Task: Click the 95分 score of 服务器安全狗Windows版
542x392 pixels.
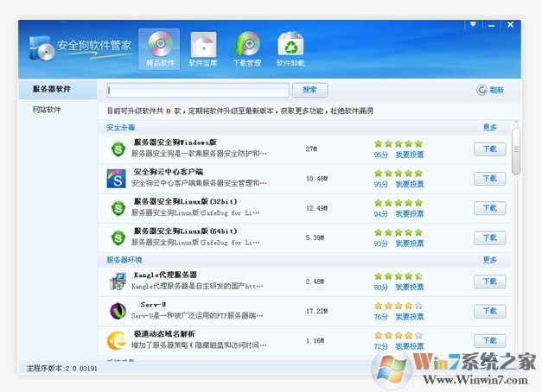Action: [x=381, y=155]
